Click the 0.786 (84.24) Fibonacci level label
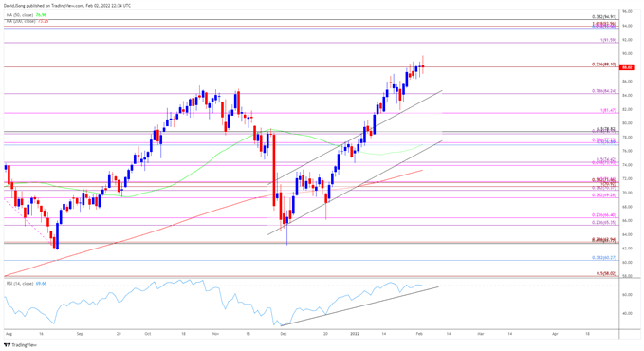Screen dimensions: 644x351 pyautogui.click(x=604, y=91)
